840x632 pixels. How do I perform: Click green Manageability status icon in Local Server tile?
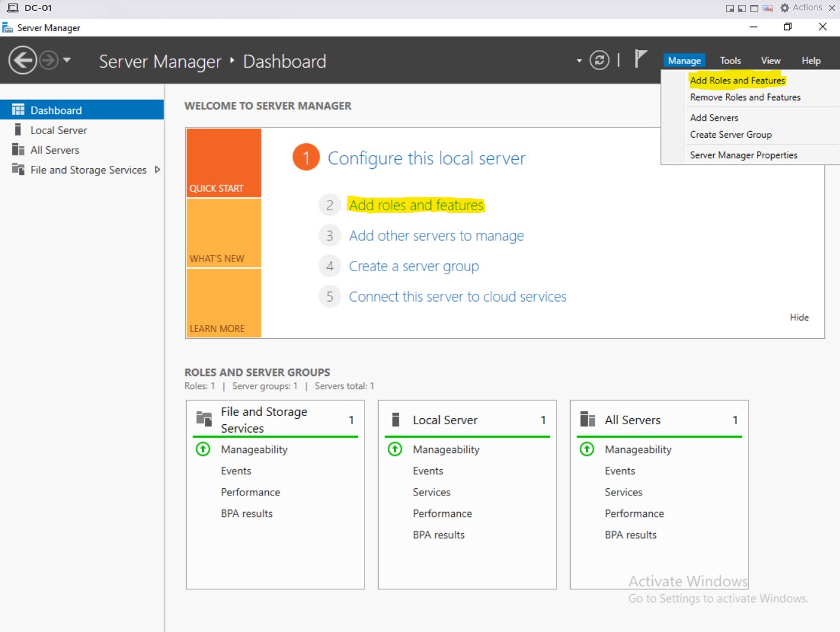click(x=395, y=449)
